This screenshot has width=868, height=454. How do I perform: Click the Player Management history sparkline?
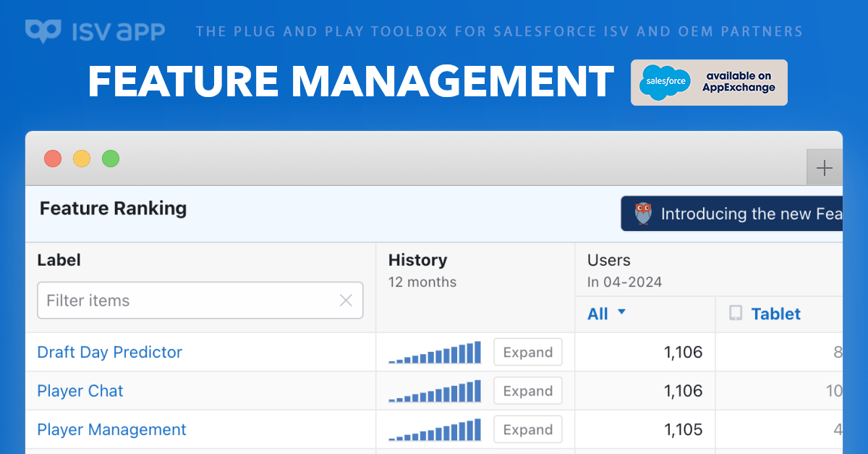[435, 429]
